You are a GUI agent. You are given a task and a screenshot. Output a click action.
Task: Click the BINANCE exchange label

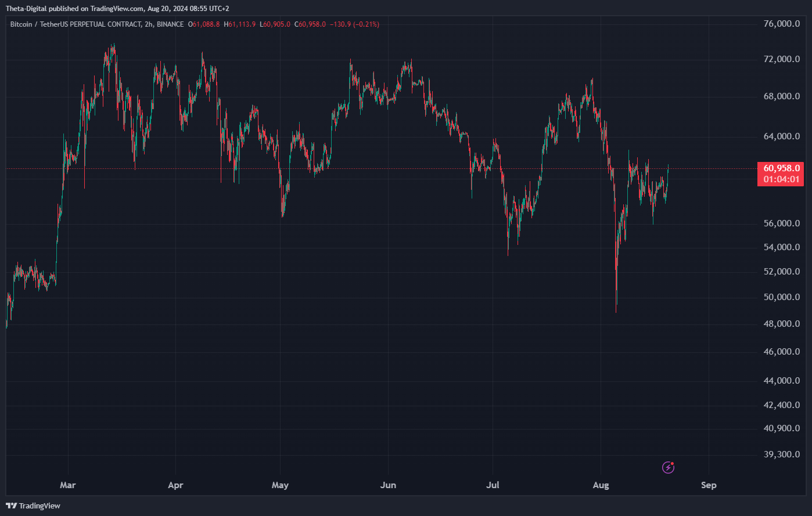point(170,24)
